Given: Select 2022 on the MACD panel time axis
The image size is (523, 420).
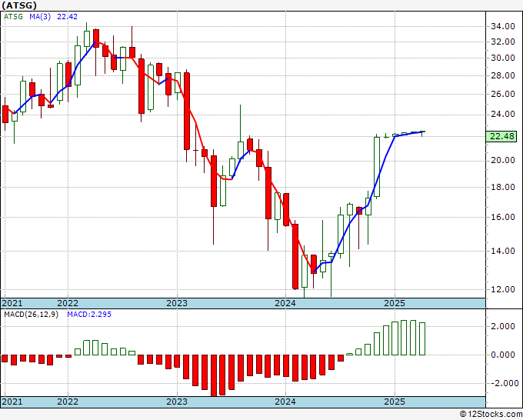Looking at the screenshot, I should [68, 402].
